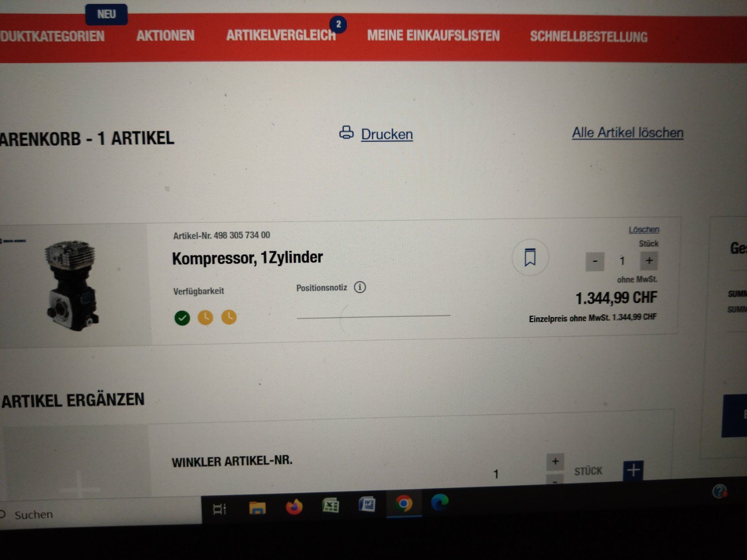Decrease Kompressor quantity with minus button
This screenshot has height=560, width=747.
[595, 261]
